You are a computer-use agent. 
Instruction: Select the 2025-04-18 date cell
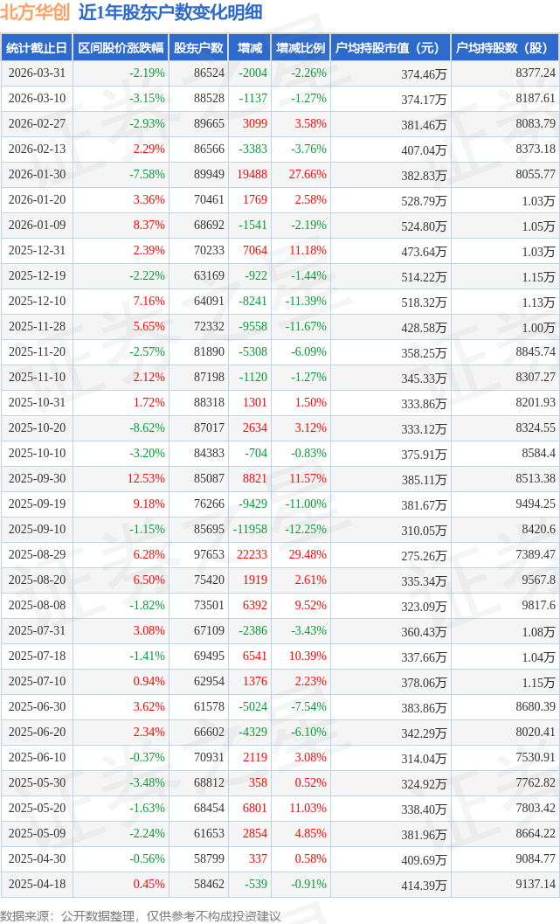point(37,885)
